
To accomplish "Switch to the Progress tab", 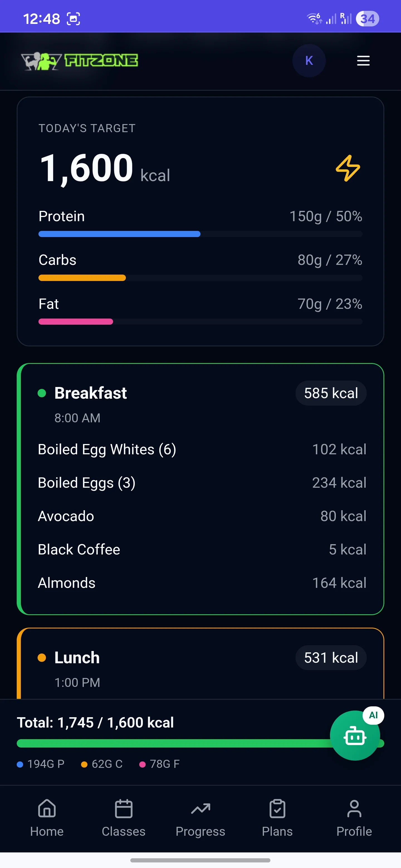I will (200, 817).
